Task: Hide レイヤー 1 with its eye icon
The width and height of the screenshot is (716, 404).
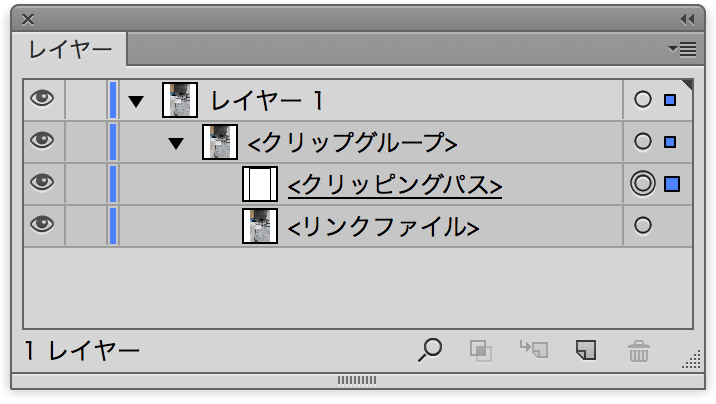Action: pyautogui.click(x=42, y=99)
